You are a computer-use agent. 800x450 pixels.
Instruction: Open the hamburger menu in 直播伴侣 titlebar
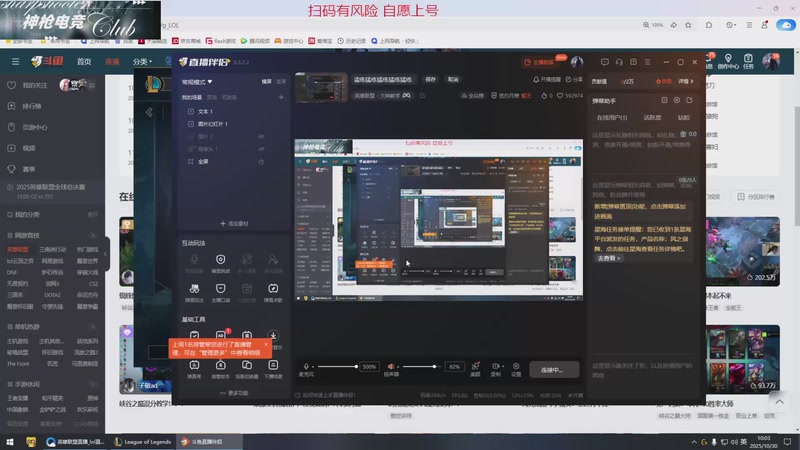(x=647, y=62)
